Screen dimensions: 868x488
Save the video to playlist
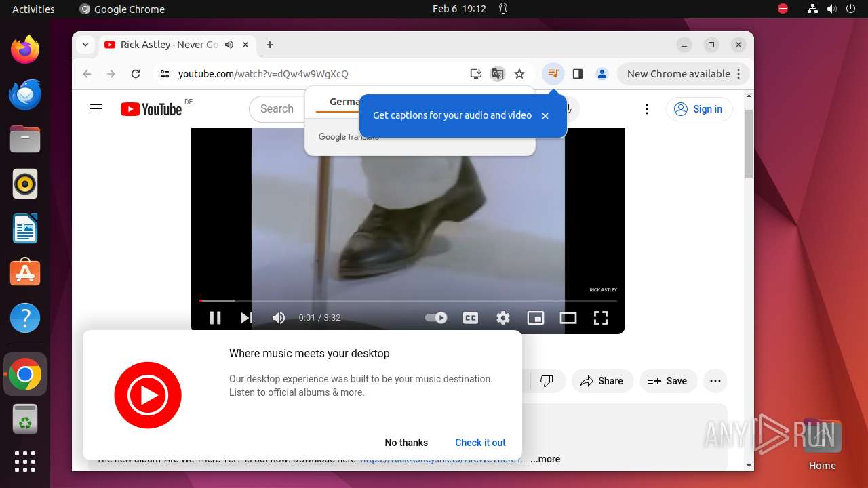pyautogui.click(x=668, y=381)
